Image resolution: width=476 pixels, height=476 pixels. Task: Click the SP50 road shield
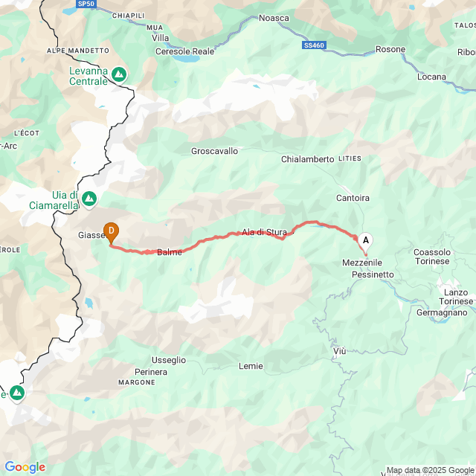click(86, 4)
